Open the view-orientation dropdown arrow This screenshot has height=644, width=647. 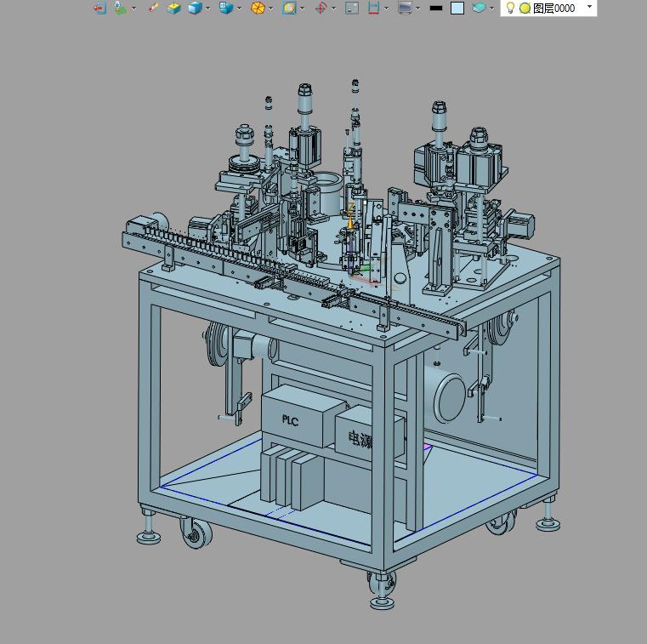click(x=239, y=9)
